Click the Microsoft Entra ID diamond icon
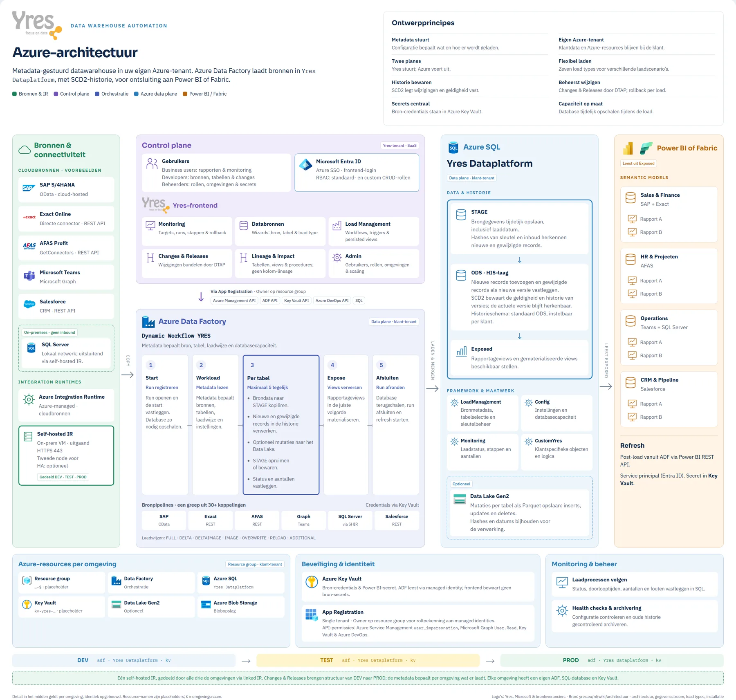 tap(305, 164)
